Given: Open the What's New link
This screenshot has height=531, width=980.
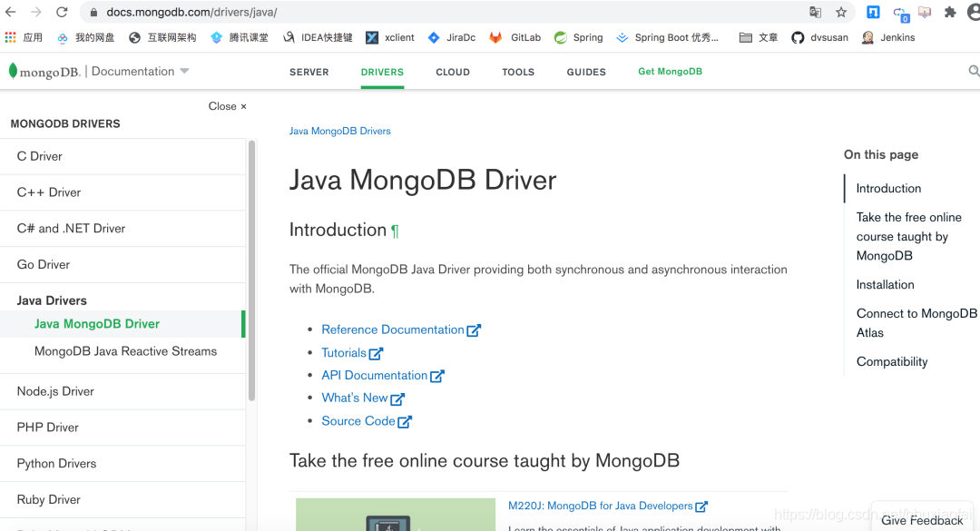Looking at the screenshot, I should [355, 398].
